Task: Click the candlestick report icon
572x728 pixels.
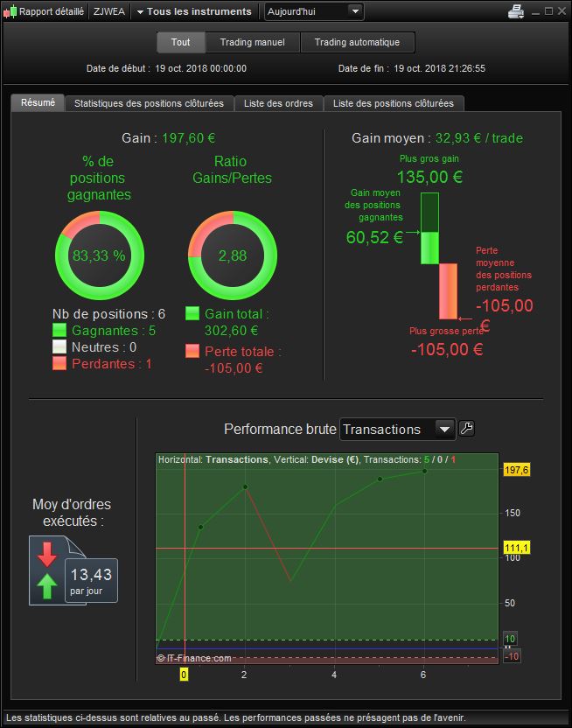Action: tap(10, 11)
